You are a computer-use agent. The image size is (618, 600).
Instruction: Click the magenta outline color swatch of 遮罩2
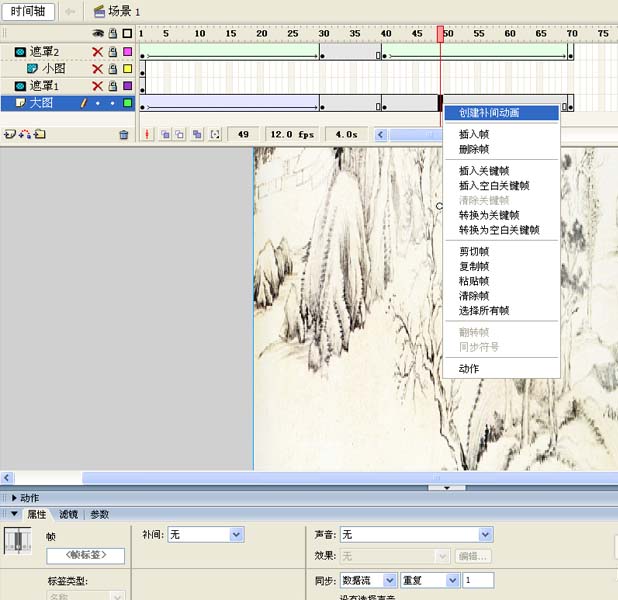tap(127, 52)
